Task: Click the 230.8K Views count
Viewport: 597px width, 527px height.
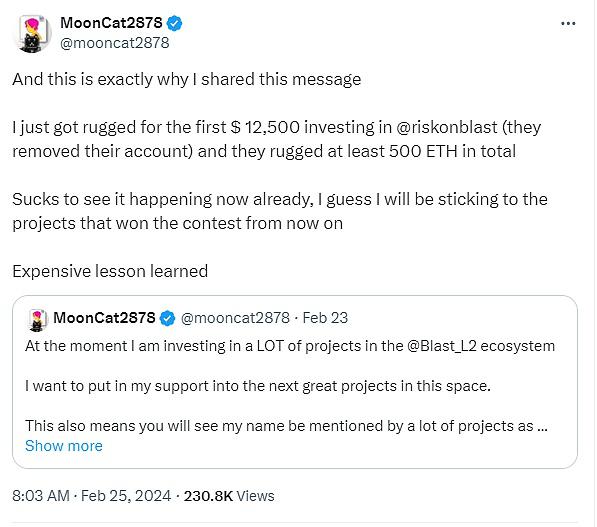Action: [229, 496]
